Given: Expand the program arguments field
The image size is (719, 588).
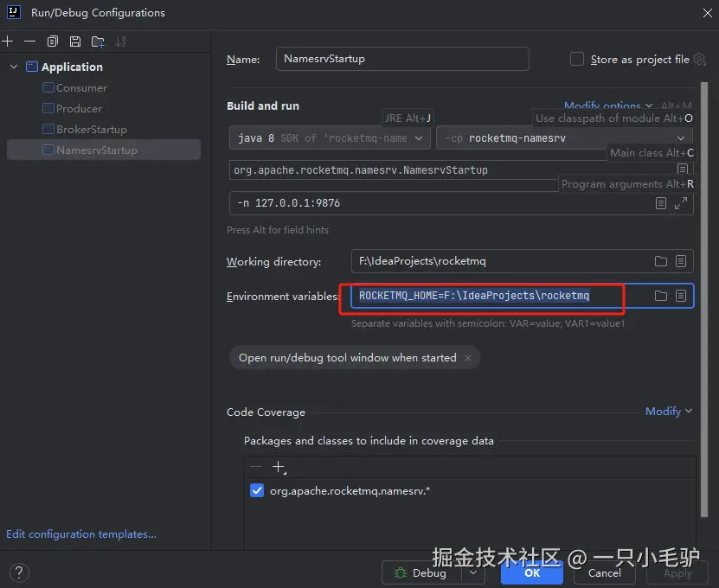Looking at the screenshot, I should [681, 203].
